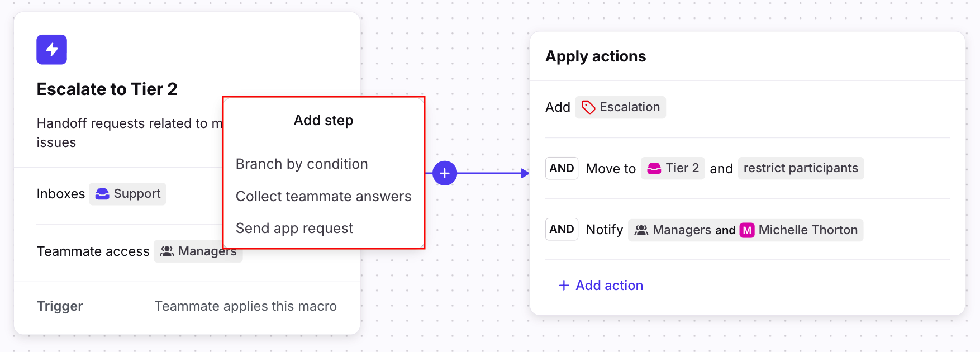Click the blue plus add-step circle
Screen dimensions: 980x352
[x=445, y=173]
